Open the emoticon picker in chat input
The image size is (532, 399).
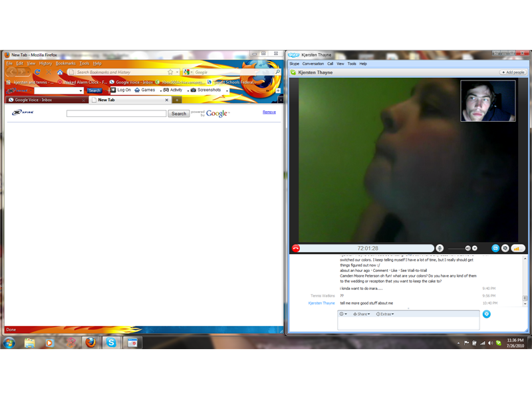[342, 314]
